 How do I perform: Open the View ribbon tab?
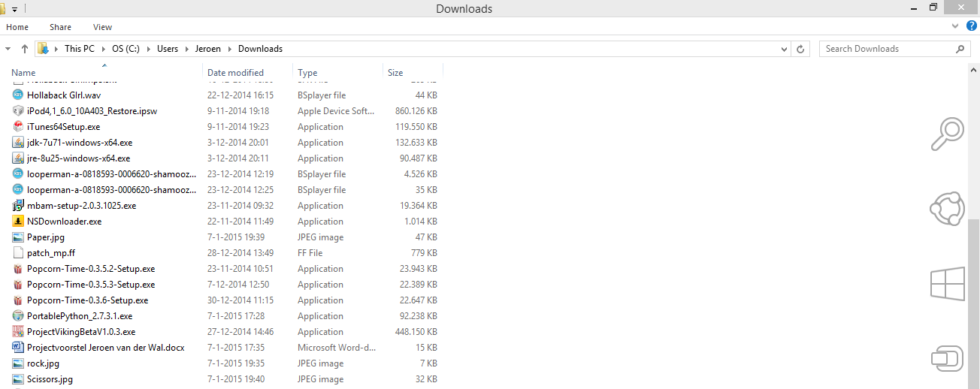tap(103, 27)
